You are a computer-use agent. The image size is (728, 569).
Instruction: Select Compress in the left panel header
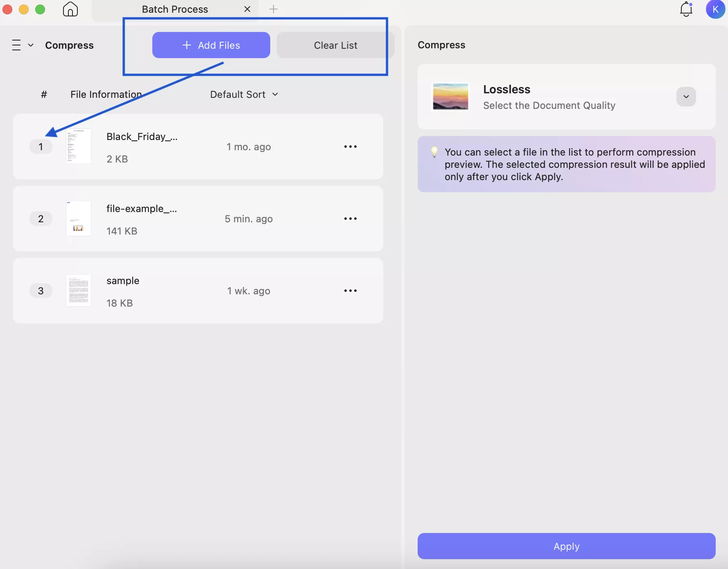click(69, 45)
